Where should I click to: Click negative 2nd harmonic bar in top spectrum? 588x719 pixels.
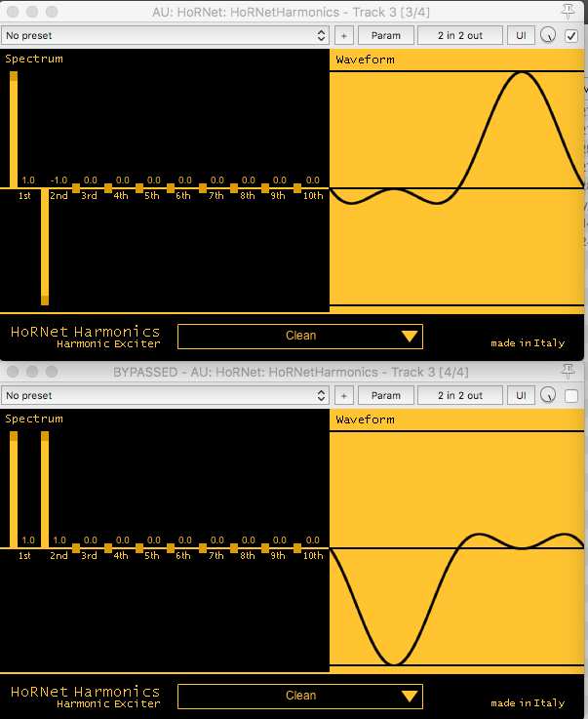point(45,247)
